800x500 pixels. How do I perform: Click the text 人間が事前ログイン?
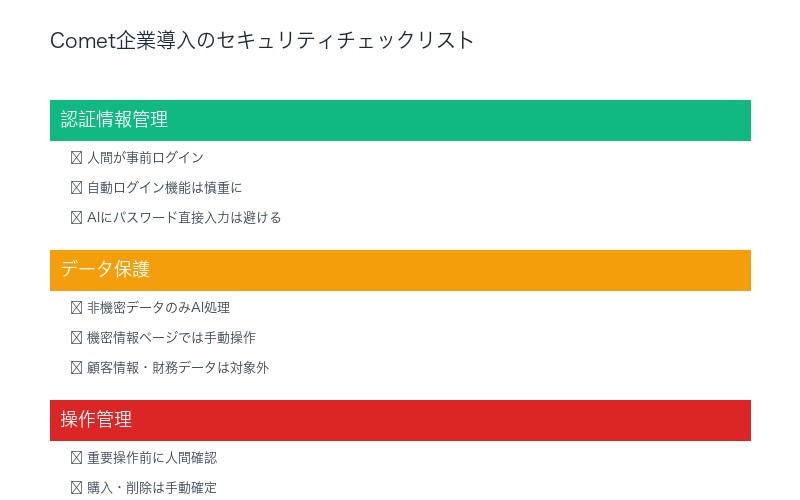[x=145, y=158]
